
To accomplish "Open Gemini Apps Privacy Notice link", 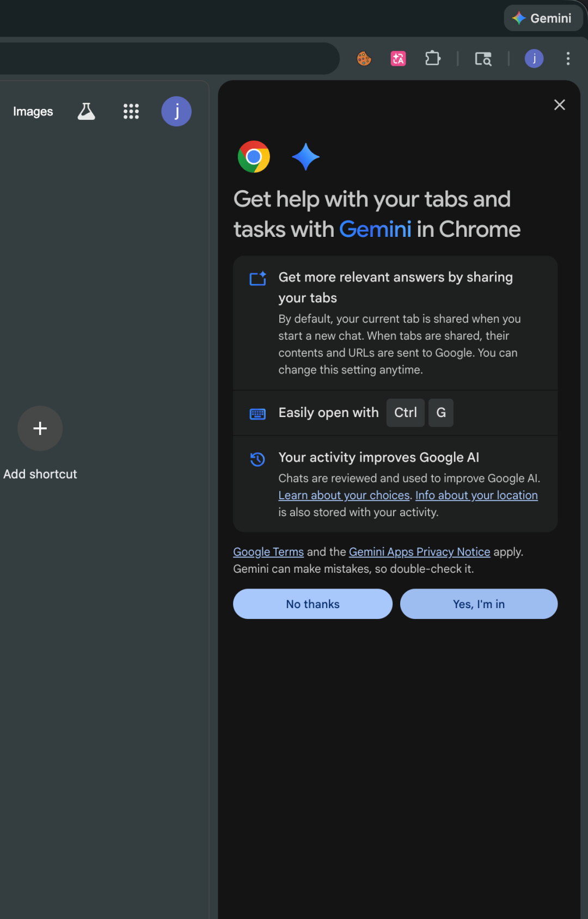I will (419, 552).
